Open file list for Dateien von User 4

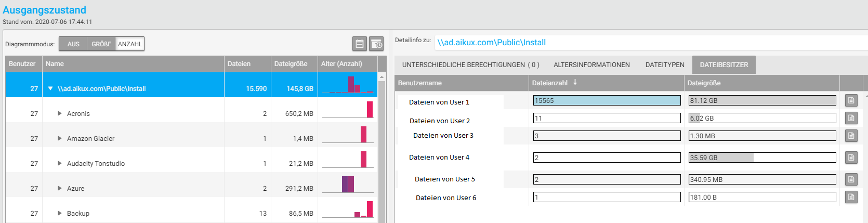(x=851, y=158)
